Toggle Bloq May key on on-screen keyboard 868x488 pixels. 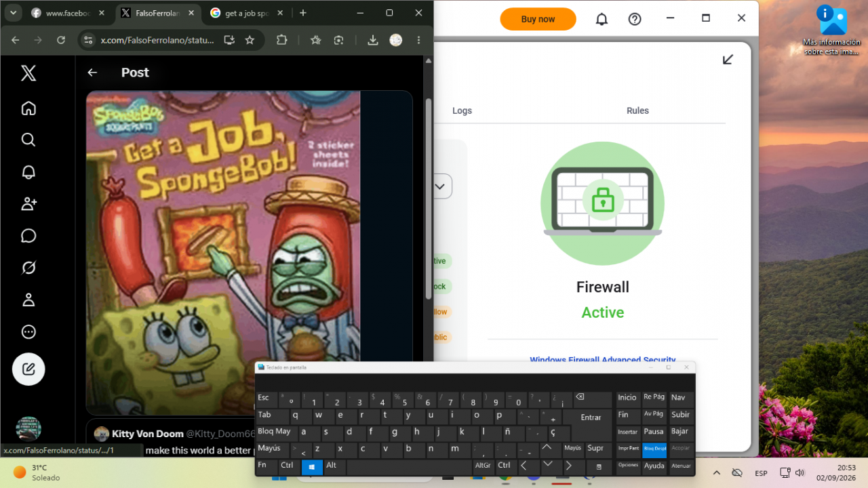274,432
